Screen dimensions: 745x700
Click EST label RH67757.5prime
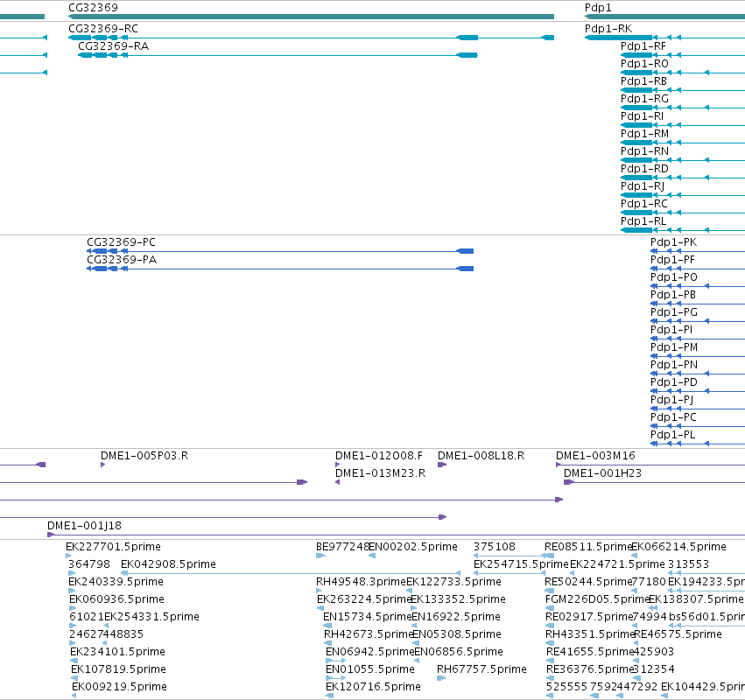[x=481, y=669]
